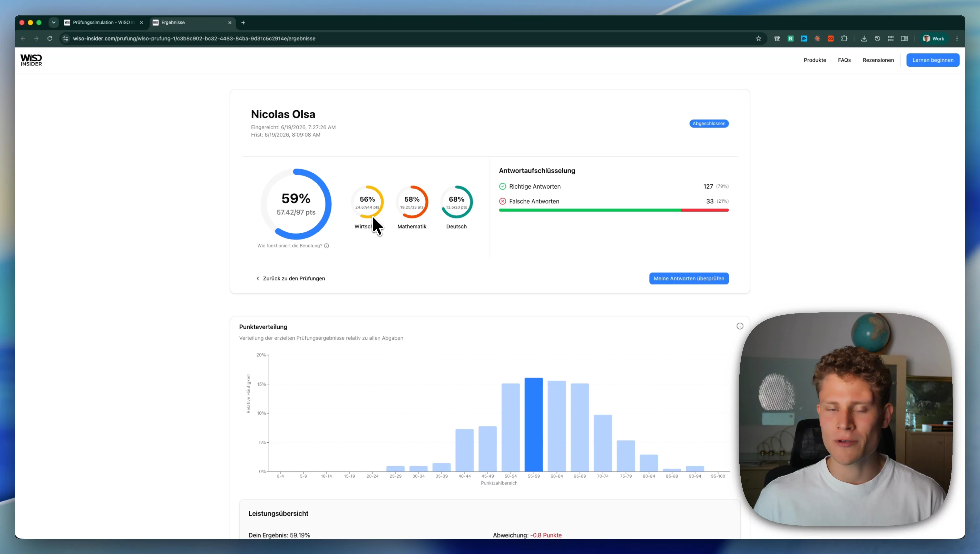Open the fork-and-key extension icon
This screenshot has width=980, height=554.
coord(777,38)
